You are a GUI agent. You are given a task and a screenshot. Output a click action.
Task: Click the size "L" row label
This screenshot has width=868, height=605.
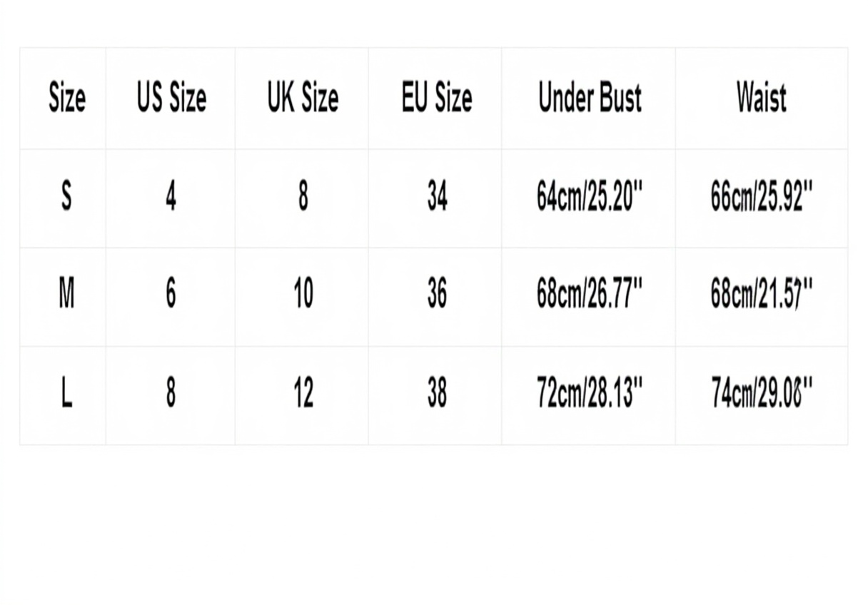tap(66, 393)
